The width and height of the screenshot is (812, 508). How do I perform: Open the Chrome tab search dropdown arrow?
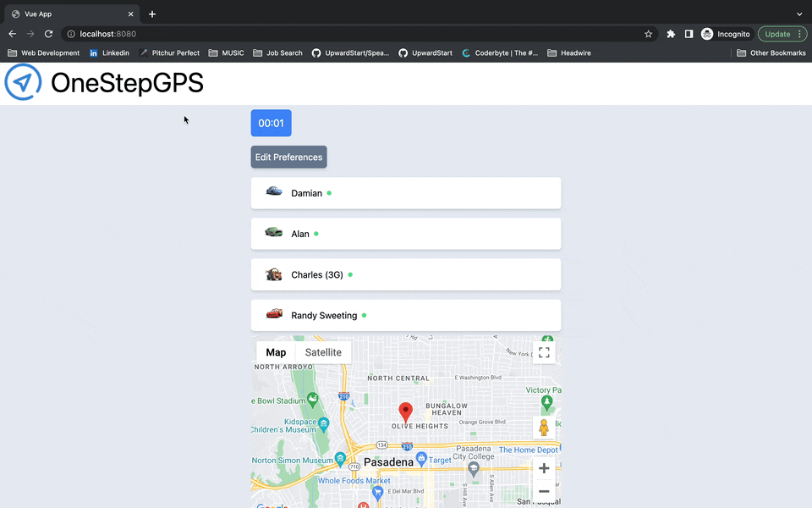tap(799, 14)
